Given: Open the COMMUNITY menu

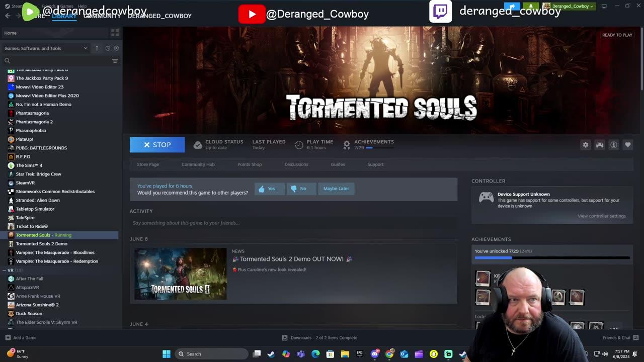Looking at the screenshot, I should pyautogui.click(x=102, y=16).
